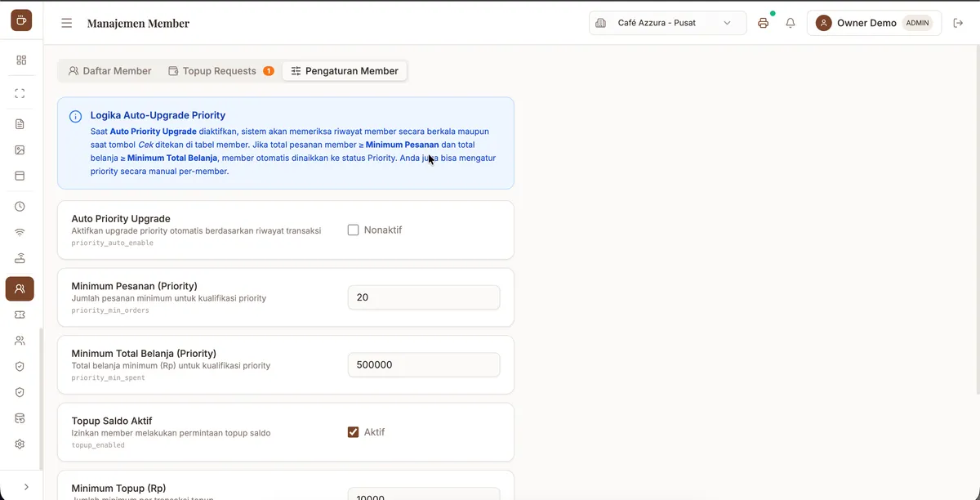Viewport: 980px width, 500px height.
Task: Open the Owner Demo account button
Action: click(874, 23)
